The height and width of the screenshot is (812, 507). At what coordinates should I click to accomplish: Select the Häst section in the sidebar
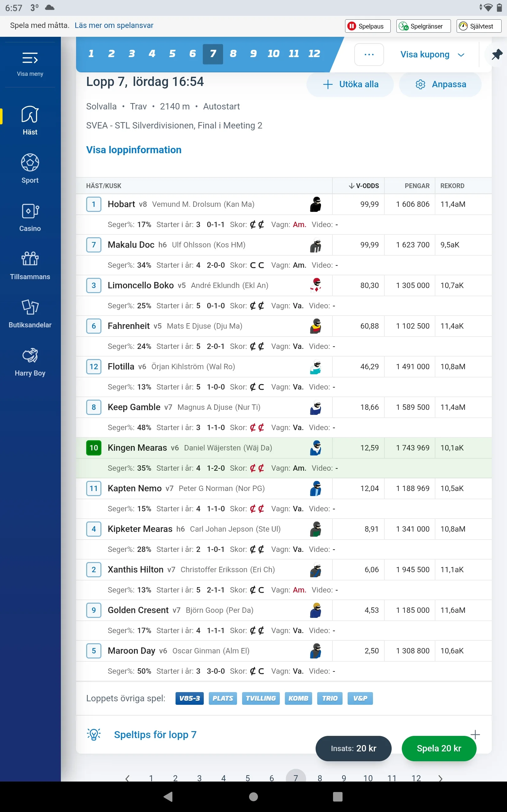[x=30, y=120]
